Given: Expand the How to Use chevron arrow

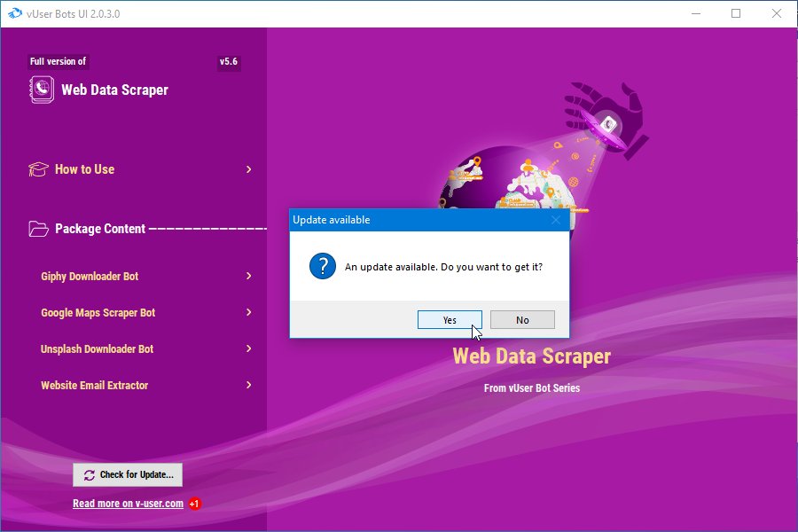Looking at the screenshot, I should (249, 169).
